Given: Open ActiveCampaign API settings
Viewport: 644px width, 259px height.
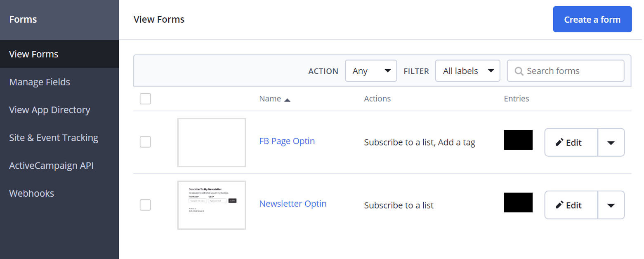Looking at the screenshot, I should coord(51,166).
